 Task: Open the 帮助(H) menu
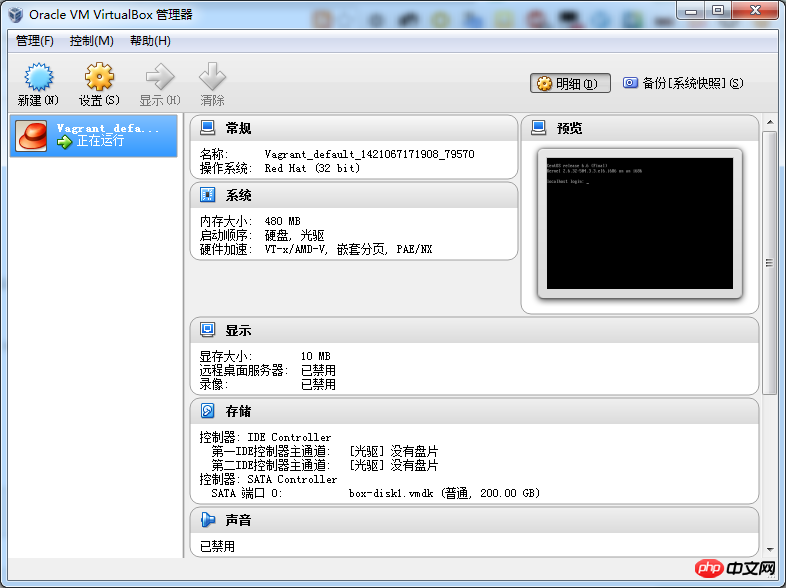tap(150, 41)
